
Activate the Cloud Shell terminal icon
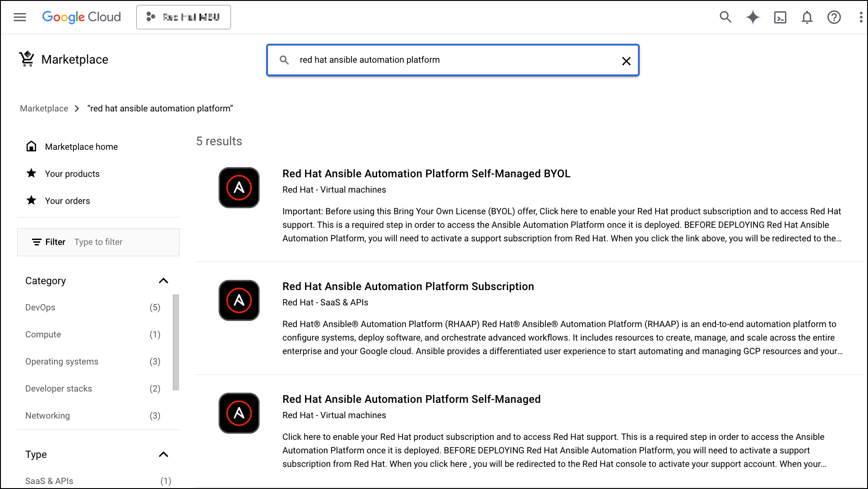coord(780,17)
